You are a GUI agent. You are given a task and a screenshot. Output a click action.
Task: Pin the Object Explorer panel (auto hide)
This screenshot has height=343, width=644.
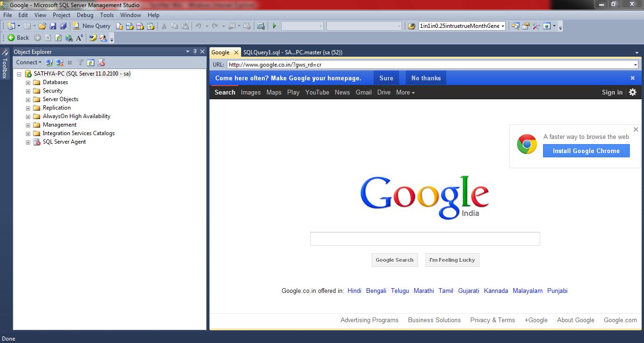pos(195,51)
